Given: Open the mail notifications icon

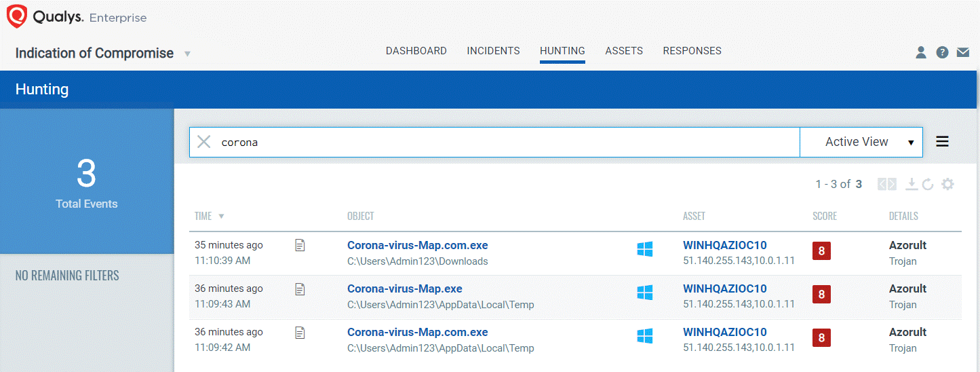Looking at the screenshot, I should coord(963,52).
